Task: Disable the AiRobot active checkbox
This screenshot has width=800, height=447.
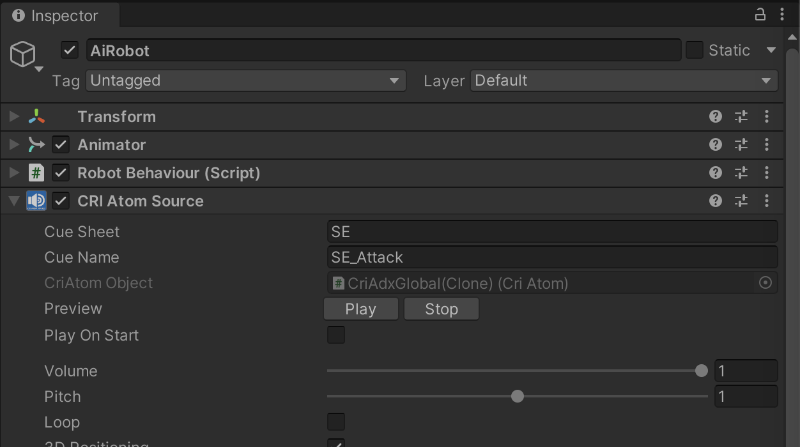Action: (70, 50)
